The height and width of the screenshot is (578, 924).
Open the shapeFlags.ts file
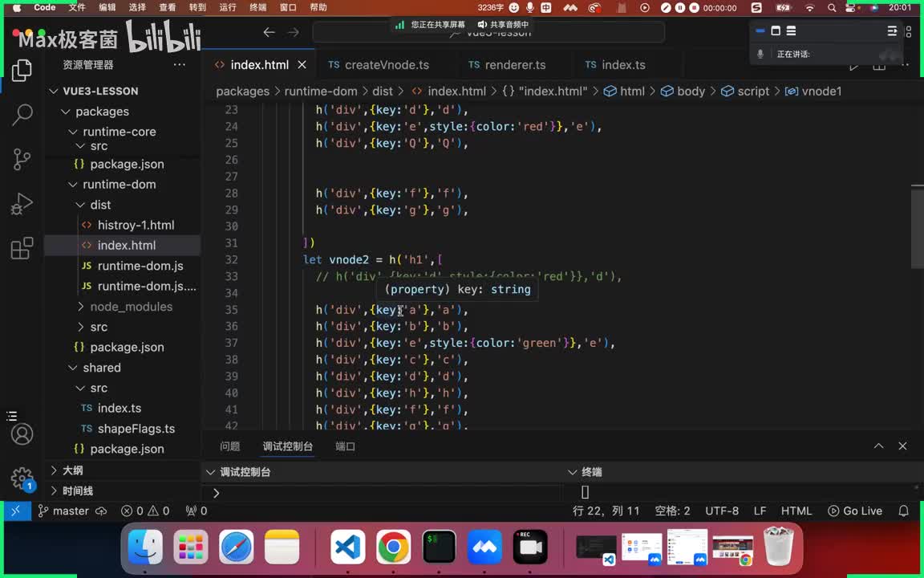(x=136, y=429)
